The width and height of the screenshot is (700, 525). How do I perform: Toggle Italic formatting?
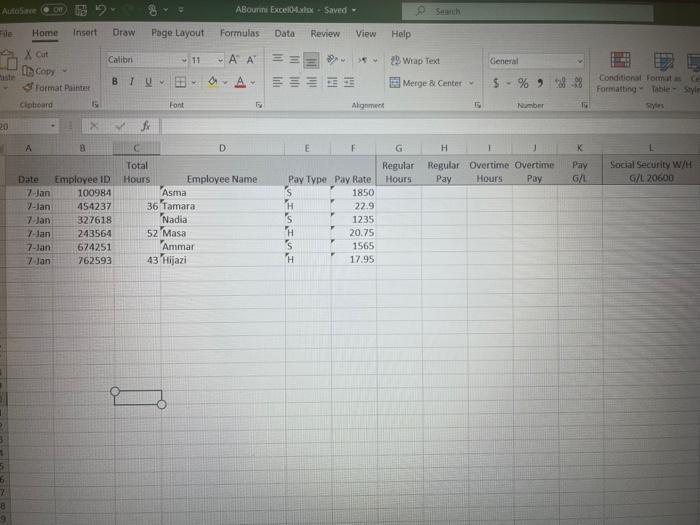132,82
